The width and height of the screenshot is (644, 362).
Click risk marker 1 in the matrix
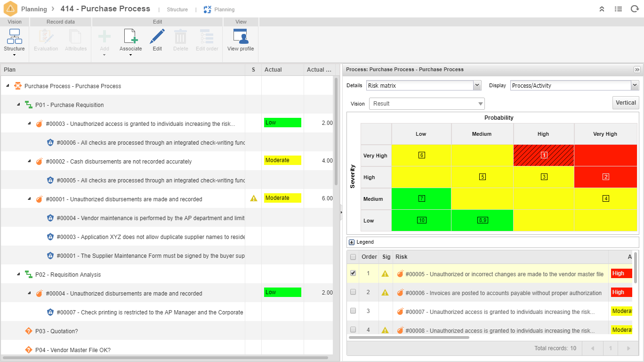[x=544, y=155]
